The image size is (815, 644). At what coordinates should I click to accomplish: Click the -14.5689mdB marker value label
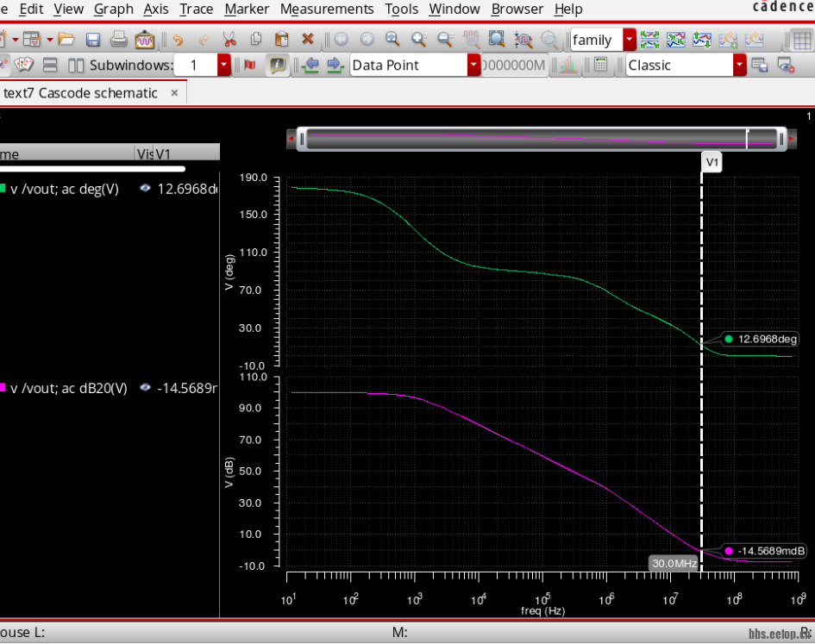tap(764, 551)
